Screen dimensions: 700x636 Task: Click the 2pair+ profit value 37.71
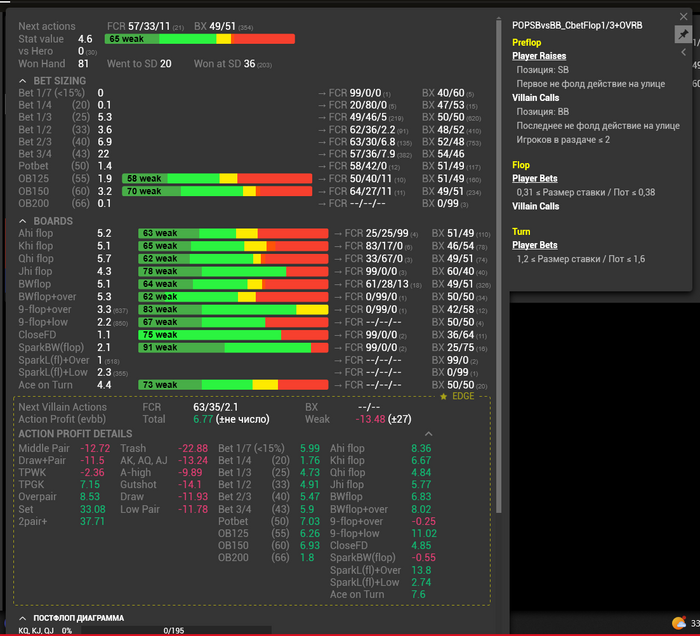(92, 521)
